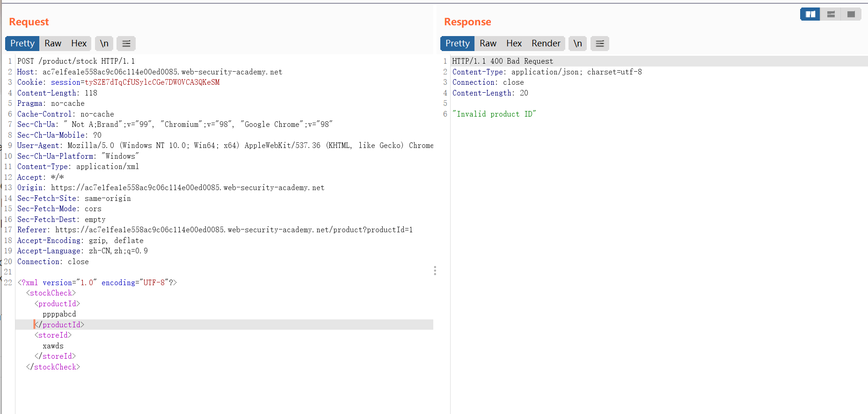Viewport: 868px width, 414px height.
Task: Click the Sec-Ch-Ua-Platform header line
Action: coord(78,156)
